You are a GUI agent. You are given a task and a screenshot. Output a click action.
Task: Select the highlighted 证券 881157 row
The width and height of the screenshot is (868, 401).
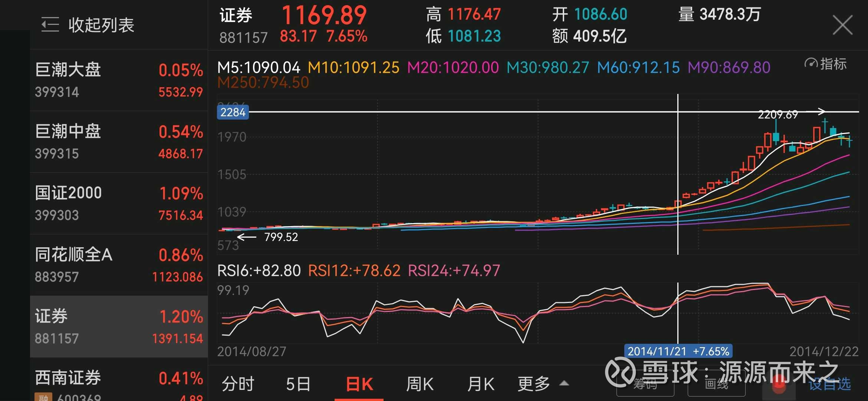coord(119,326)
